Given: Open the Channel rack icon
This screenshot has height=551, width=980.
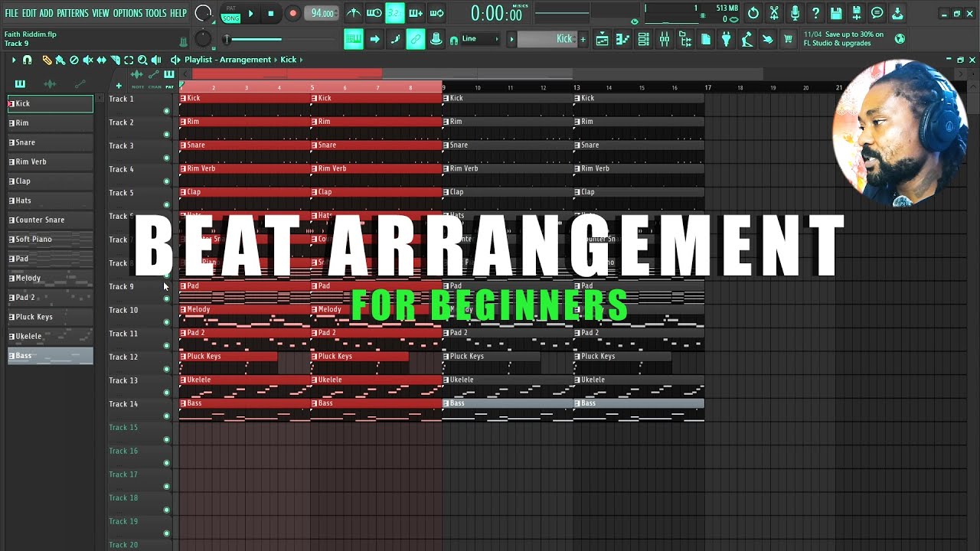Looking at the screenshot, I should [644, 39].
